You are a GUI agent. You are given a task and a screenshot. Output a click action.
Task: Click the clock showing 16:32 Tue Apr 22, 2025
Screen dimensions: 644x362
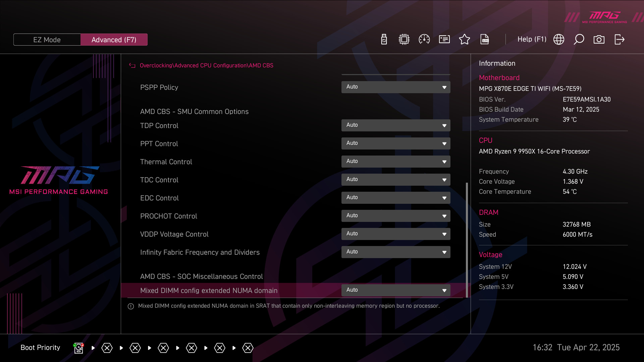[576, 348]
